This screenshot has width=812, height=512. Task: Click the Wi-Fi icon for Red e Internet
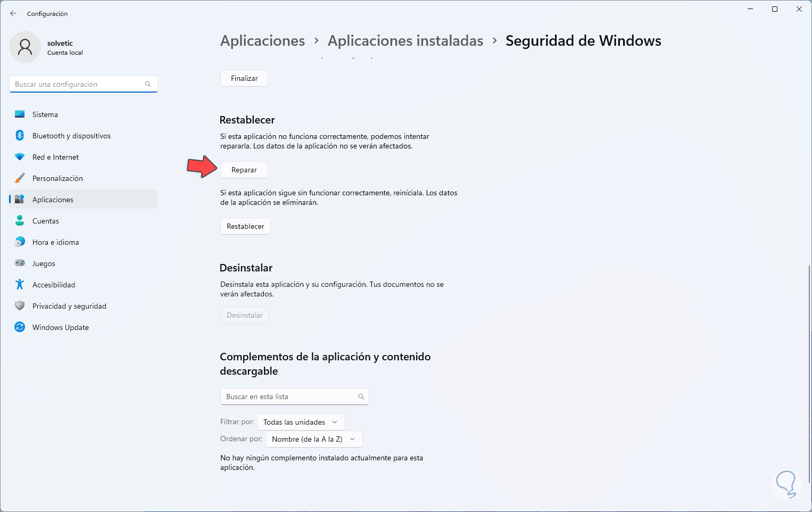click(x=20, y=157)
